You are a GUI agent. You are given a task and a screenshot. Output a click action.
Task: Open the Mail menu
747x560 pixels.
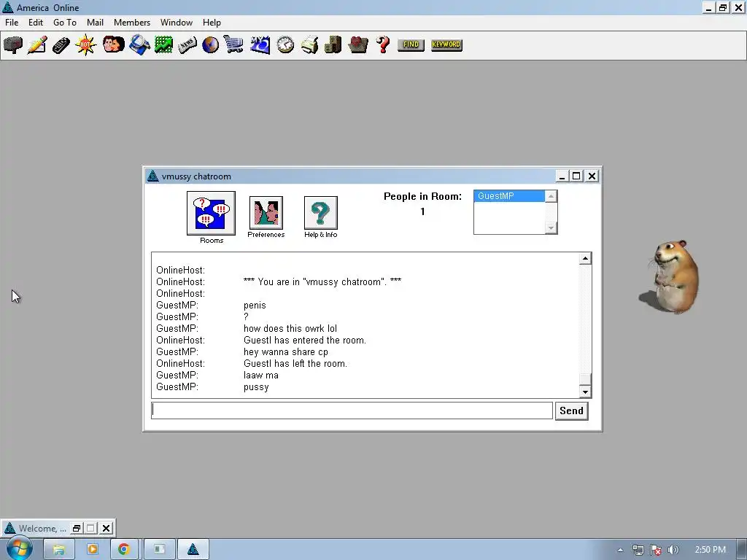coord(96,23)
